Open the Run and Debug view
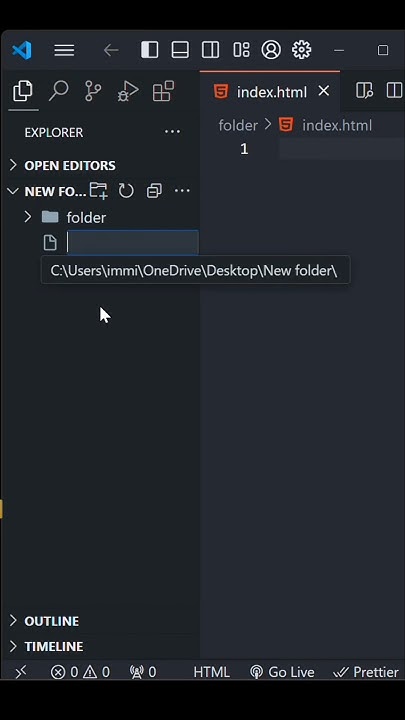Viewport: 405px width, 720px height. pos(128,91)
